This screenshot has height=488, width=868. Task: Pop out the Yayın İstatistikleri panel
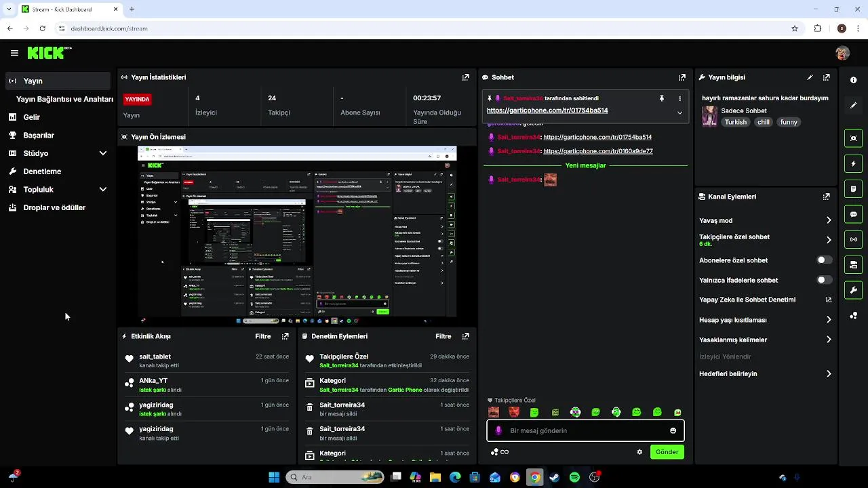[465, 77]
